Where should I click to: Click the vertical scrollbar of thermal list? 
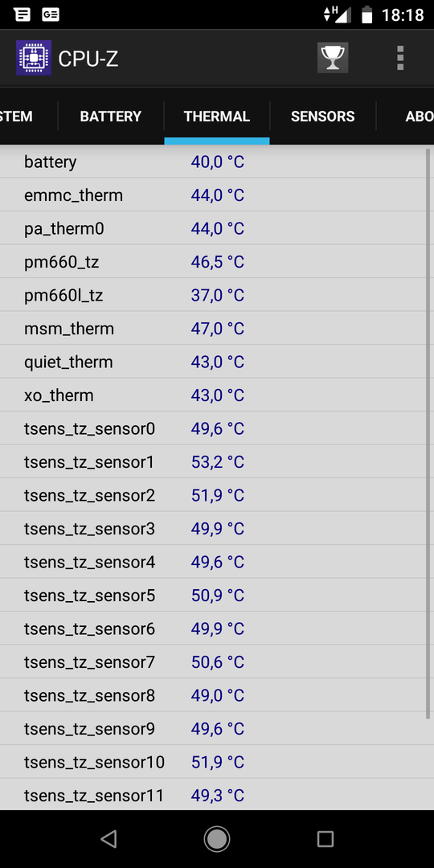coord(428,433)
